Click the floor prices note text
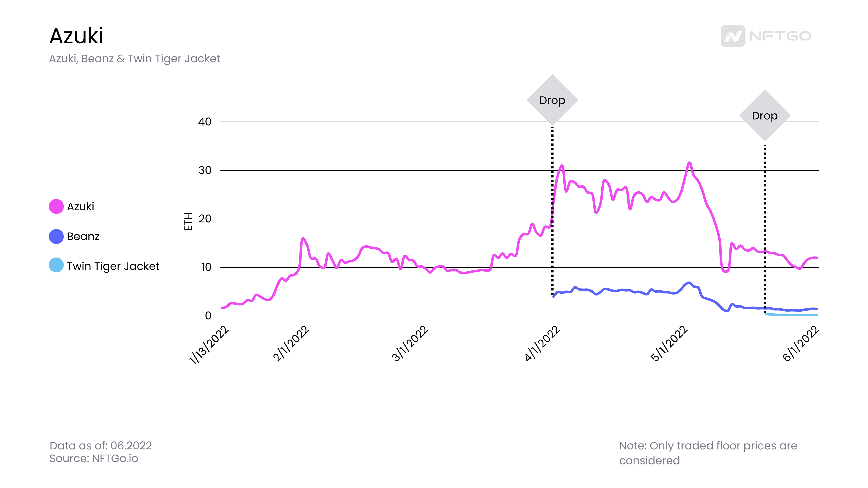 (x=708, y=453)
